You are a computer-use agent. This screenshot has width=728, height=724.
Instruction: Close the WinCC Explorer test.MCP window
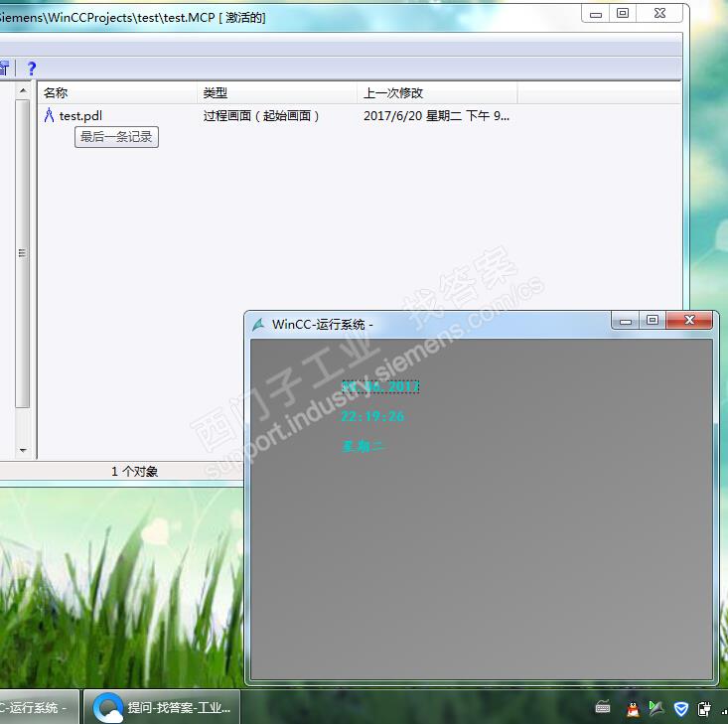[x=659, y=14]
